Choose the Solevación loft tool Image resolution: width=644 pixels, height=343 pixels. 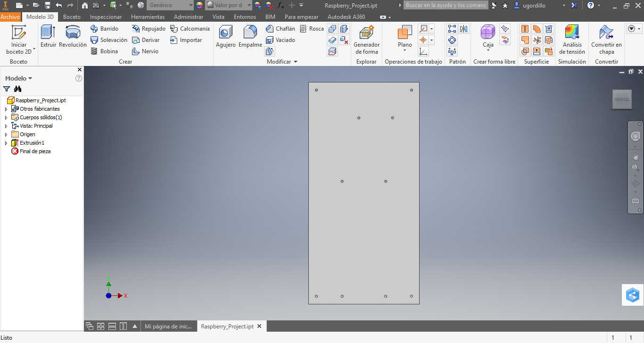(108, 40)
